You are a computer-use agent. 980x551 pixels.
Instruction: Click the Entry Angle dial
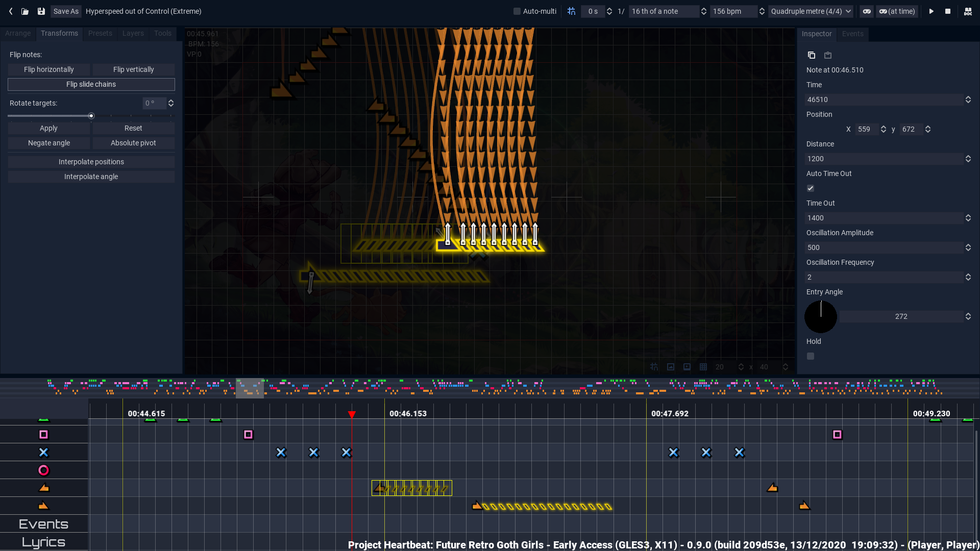(x=821, y=317)
